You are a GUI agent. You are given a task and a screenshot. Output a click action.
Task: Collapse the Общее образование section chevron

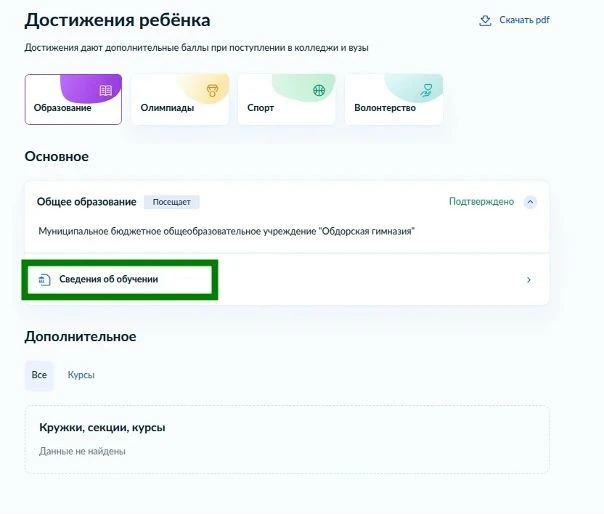(x=530, y=201)
